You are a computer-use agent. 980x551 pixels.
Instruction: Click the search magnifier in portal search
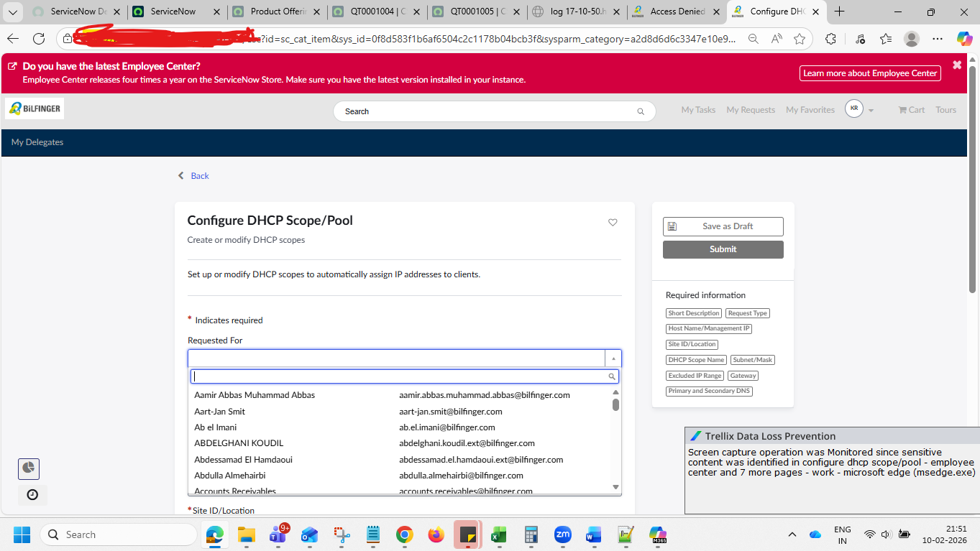641,111
